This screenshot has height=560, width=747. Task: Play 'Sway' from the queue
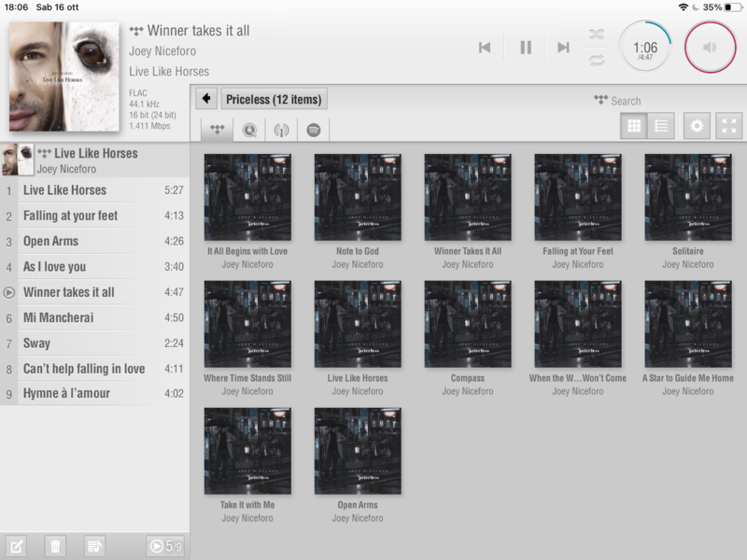pyautogui.click(x=93, y=343)
